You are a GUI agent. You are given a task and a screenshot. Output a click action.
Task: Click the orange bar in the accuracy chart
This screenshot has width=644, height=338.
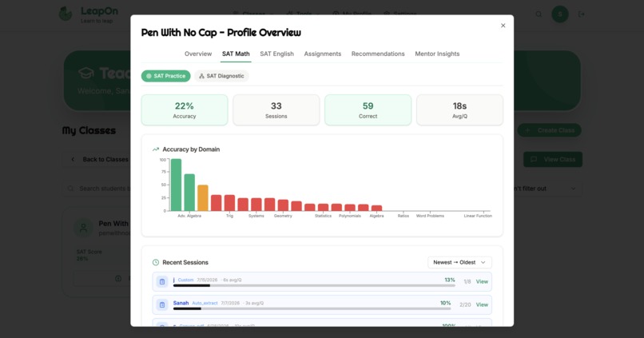click(x=203, y=198)
